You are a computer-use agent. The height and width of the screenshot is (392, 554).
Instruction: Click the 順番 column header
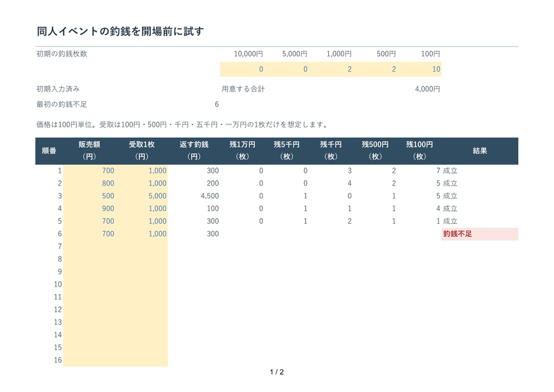(49, 151)
